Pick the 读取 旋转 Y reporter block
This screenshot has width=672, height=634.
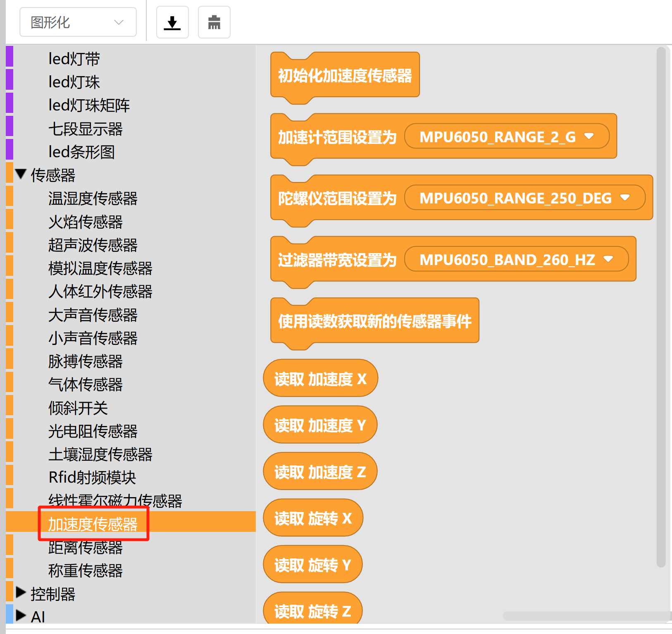pyautogui.click(x=312, y=565)
